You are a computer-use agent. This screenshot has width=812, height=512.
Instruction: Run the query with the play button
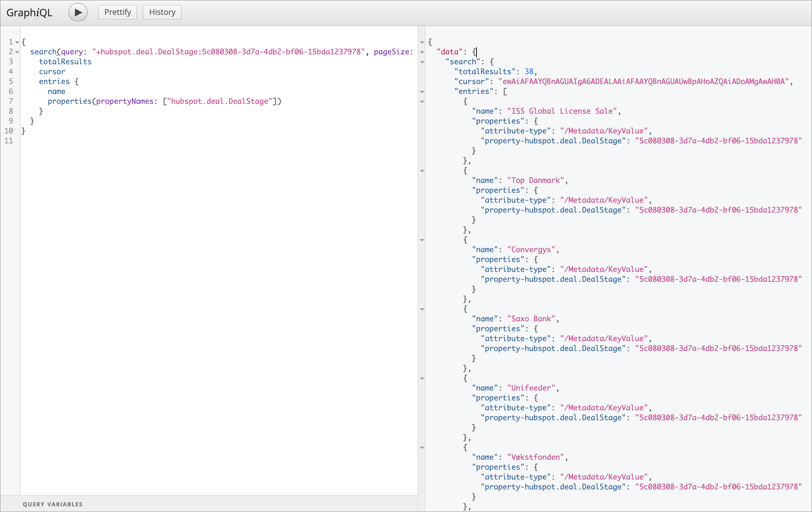click(78, 12)
